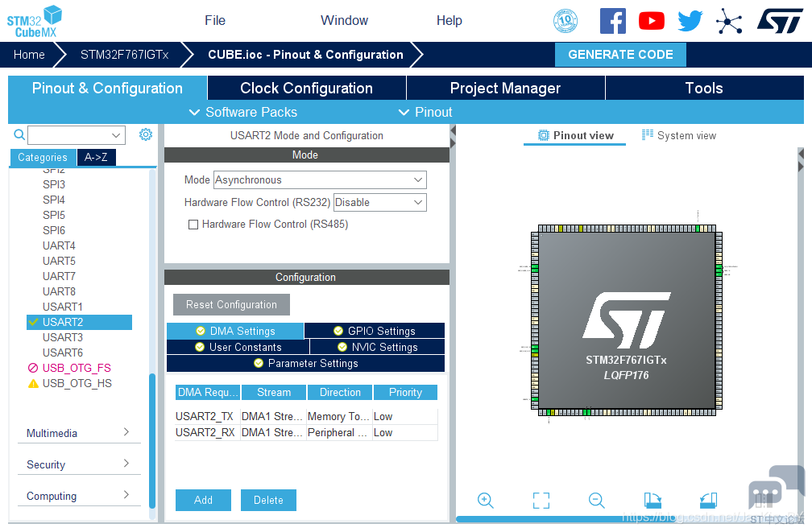Select the USART2_TX DMA request row
Screen dimensions: 812x532
pos(306,417)
